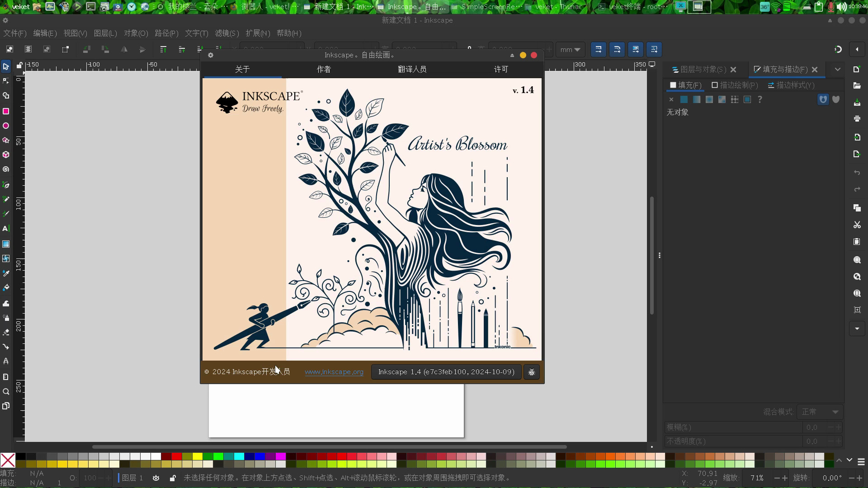Select the Node editing tool
868x488 pixels.
pos(6,81)
